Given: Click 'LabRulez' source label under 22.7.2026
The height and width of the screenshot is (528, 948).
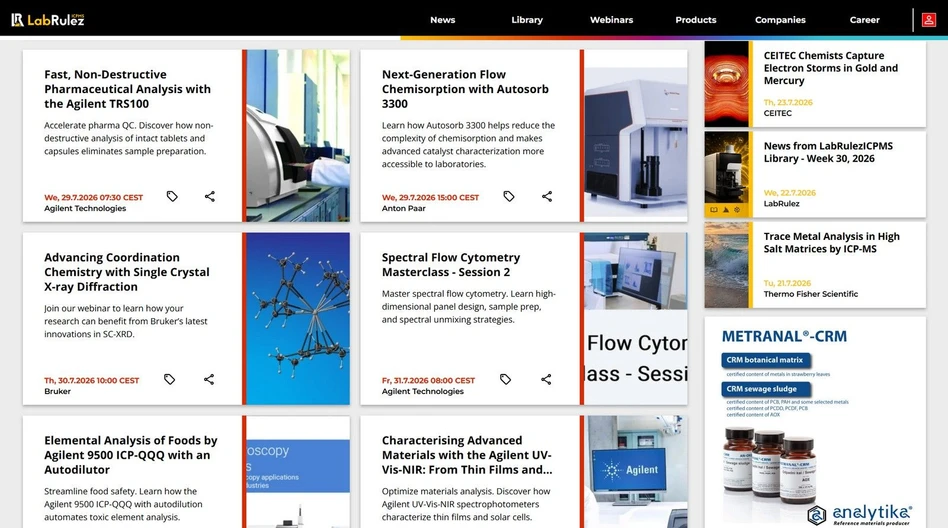Looking at the screenshot, I should tap(782, 204).
